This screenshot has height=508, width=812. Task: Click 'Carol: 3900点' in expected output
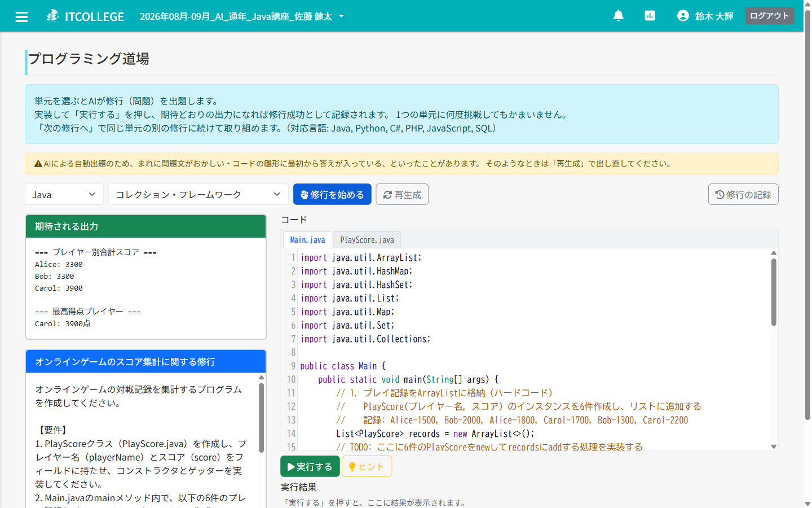[x=63, y=323]
